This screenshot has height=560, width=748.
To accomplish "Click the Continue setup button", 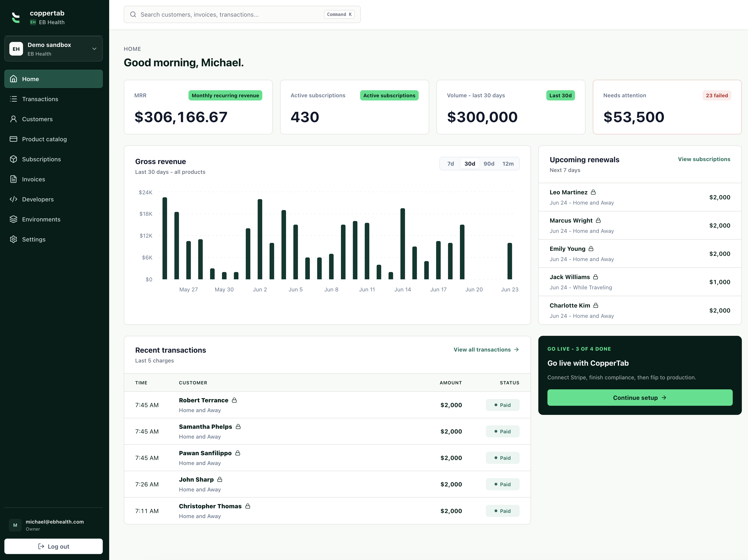I will point(640,397).
